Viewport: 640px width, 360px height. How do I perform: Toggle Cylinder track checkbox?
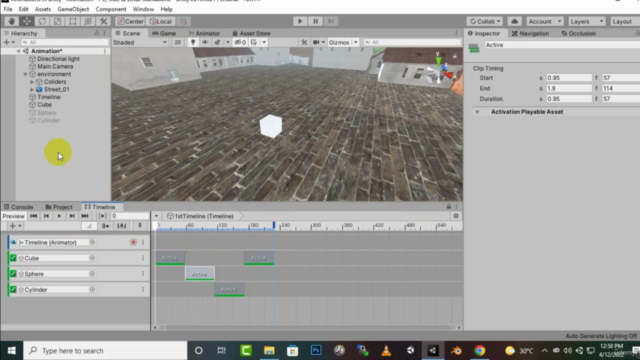click(13, 289)
